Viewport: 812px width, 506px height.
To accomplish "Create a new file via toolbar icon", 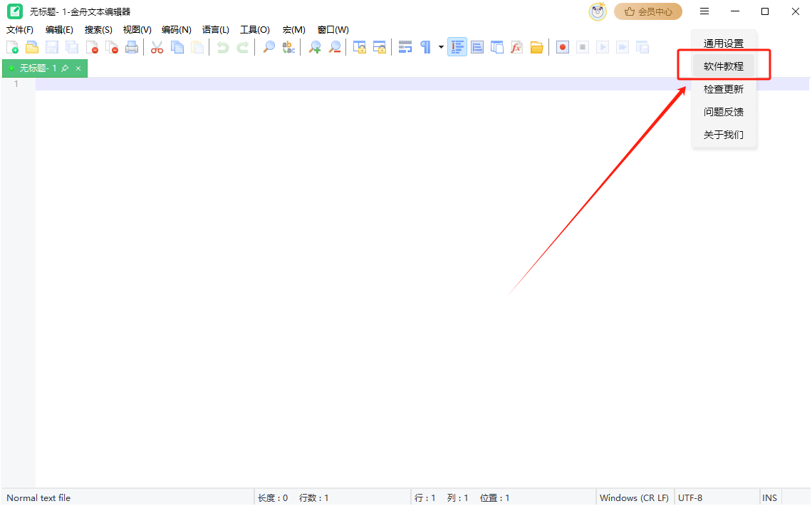I will pos(12,48).
